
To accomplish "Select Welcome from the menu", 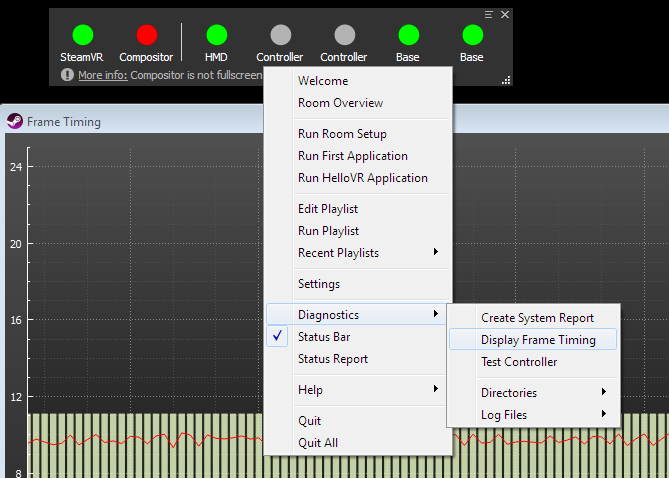I will click(x=358, y=81).
